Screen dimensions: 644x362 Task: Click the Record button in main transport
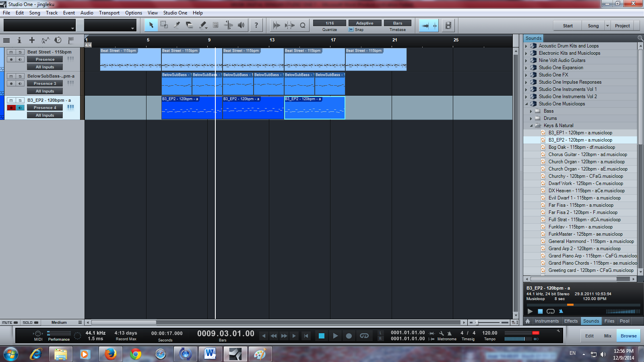tap(349, 336)
